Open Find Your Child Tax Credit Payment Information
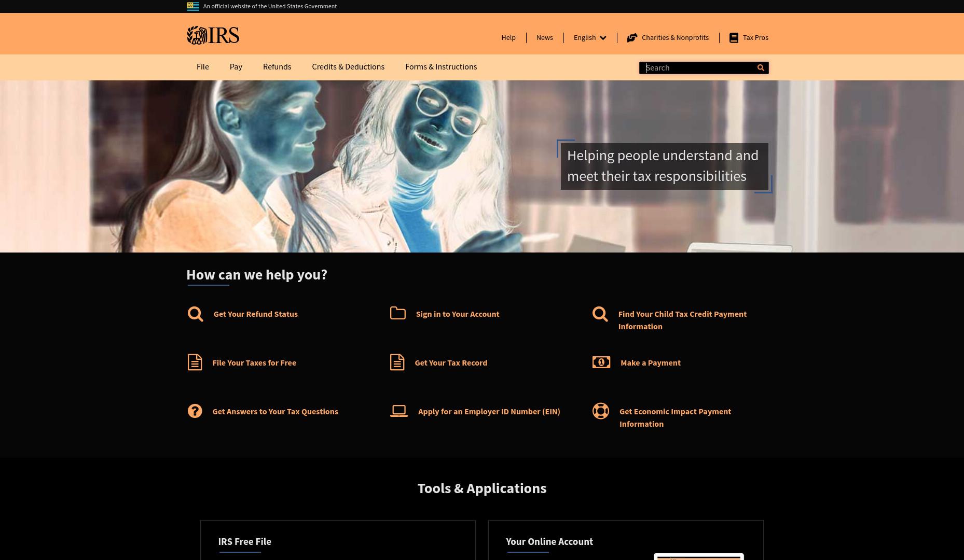Screen dimensions: 964x560 pos(682,320)
